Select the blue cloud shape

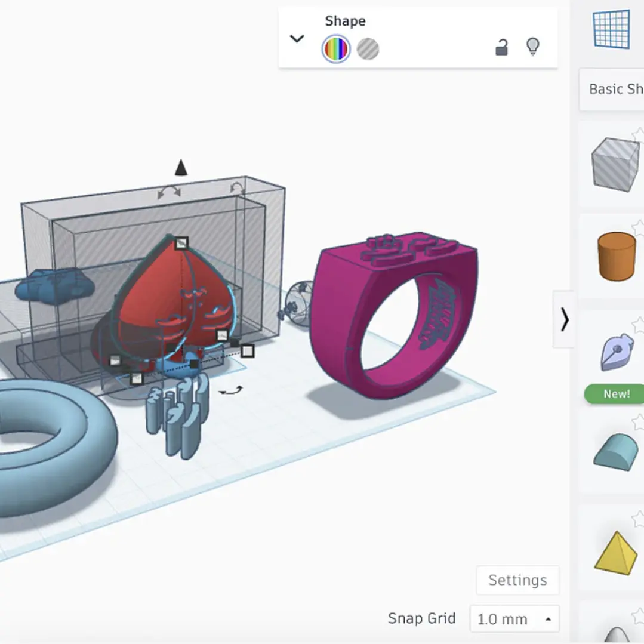55,286
